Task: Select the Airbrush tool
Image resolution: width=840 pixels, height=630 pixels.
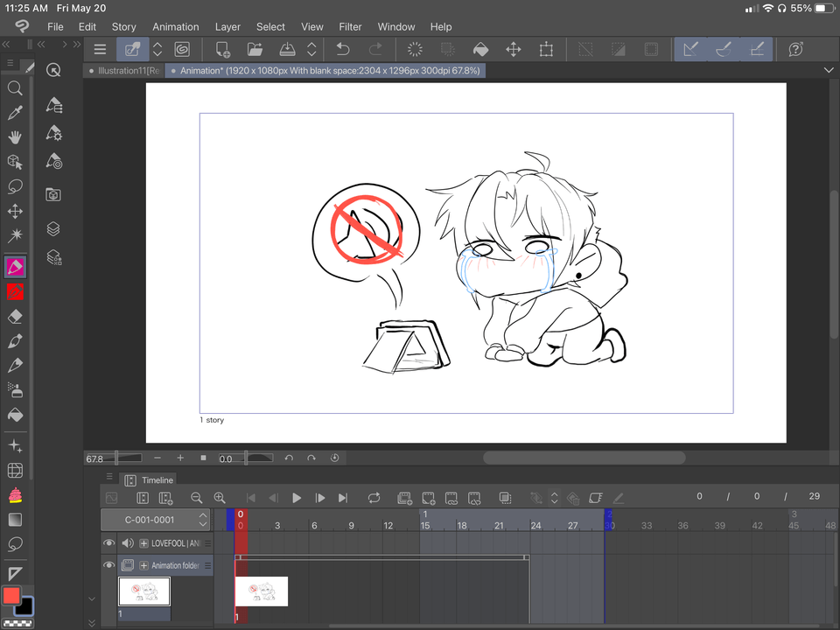Action: click(x=15, y=390)
